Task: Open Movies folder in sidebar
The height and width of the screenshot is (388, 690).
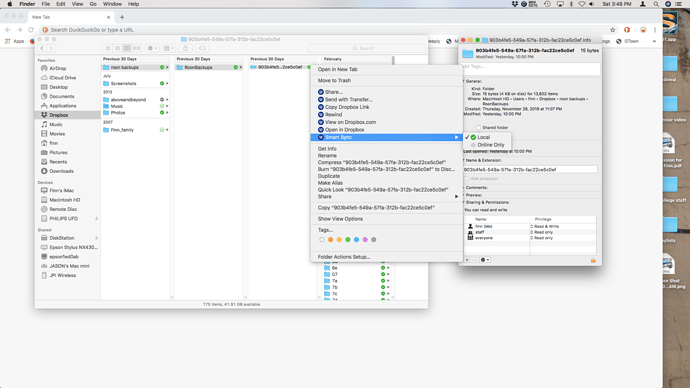Action: (x=57, y=134)
